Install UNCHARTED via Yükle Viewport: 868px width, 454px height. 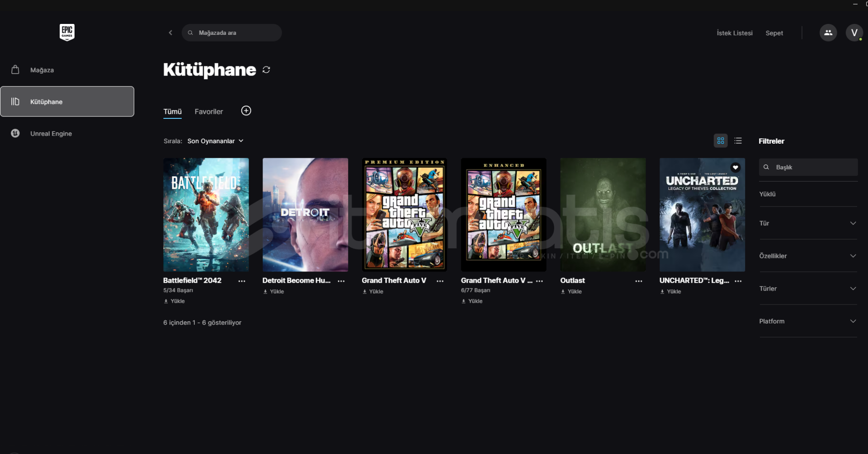(x=670, y=292)
